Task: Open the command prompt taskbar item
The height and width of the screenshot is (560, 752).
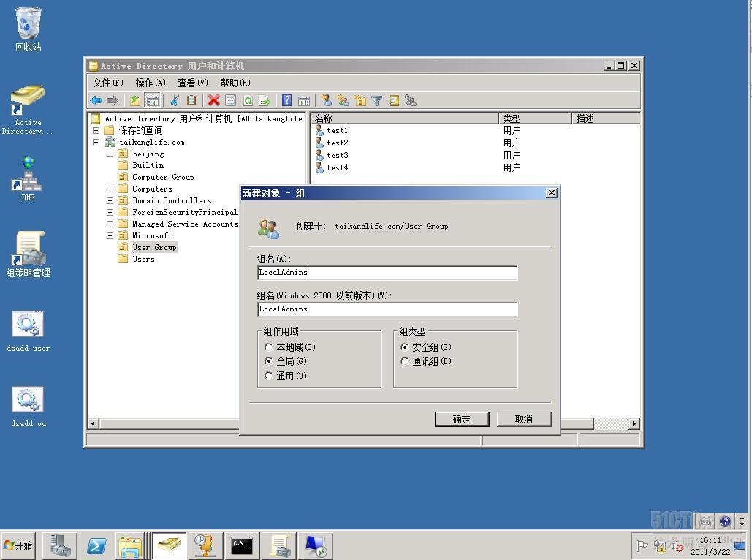Action: [x=242, y=546]
